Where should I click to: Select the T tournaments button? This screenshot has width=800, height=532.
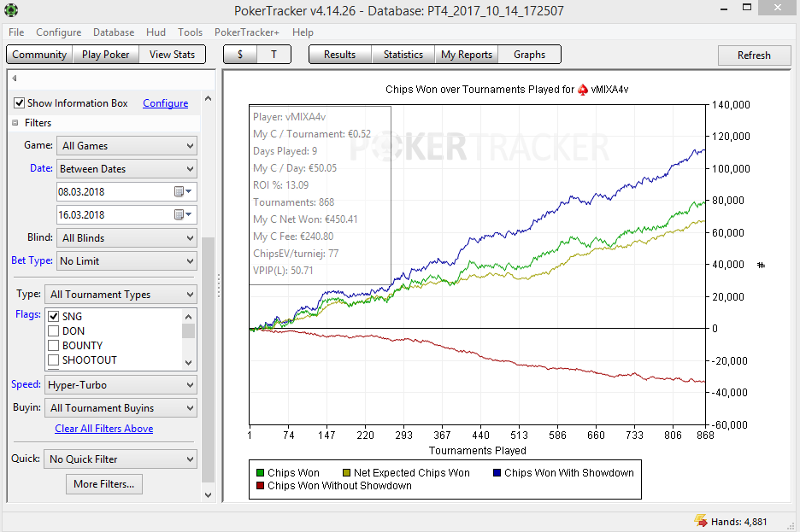coord(274,55)
